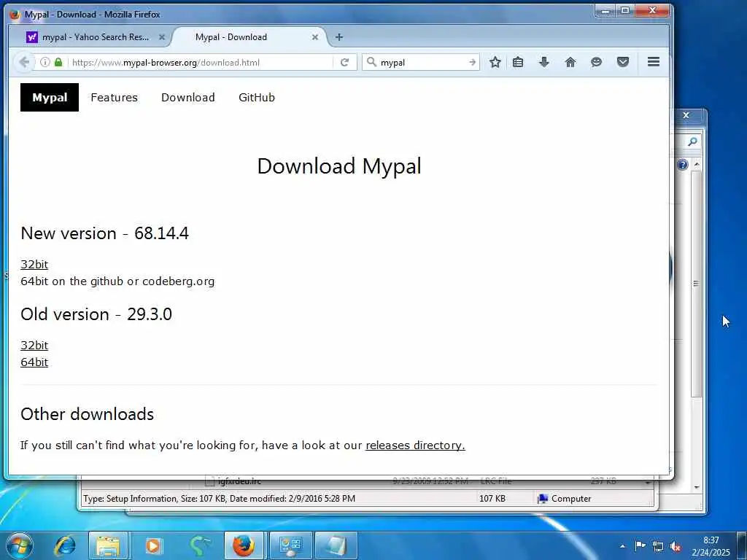Open Features in site navigation
The height and width of the screenshot is (560, 747).
tap(115, 97)
